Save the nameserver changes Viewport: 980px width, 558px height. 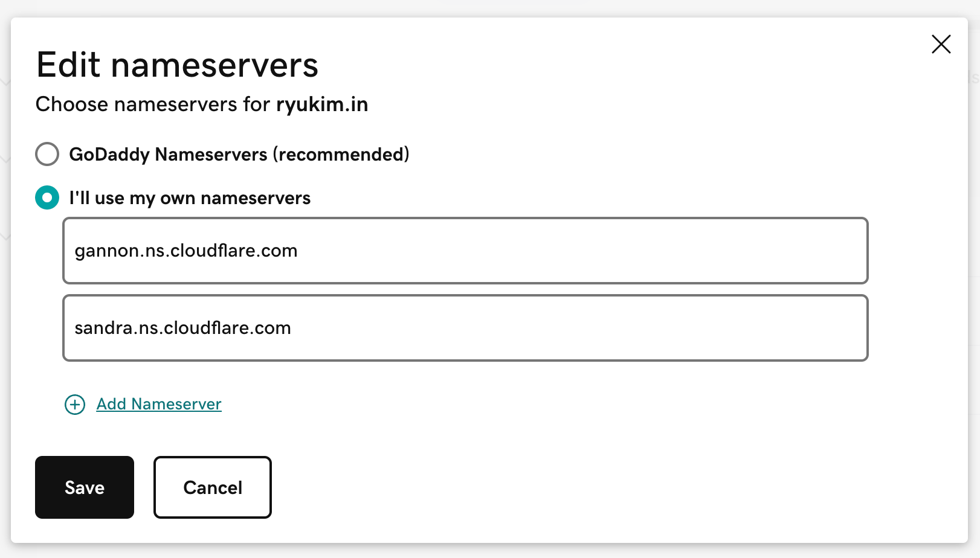point(85,487)
